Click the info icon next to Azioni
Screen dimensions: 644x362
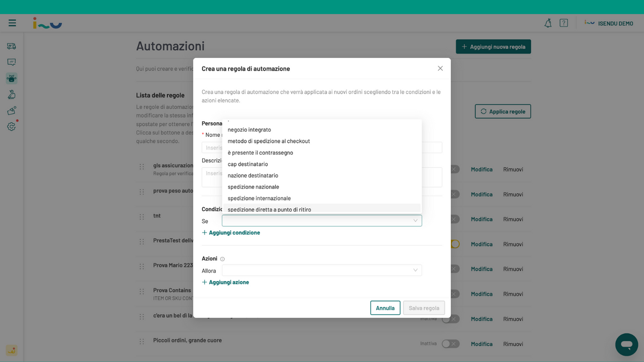coord(222,259)
